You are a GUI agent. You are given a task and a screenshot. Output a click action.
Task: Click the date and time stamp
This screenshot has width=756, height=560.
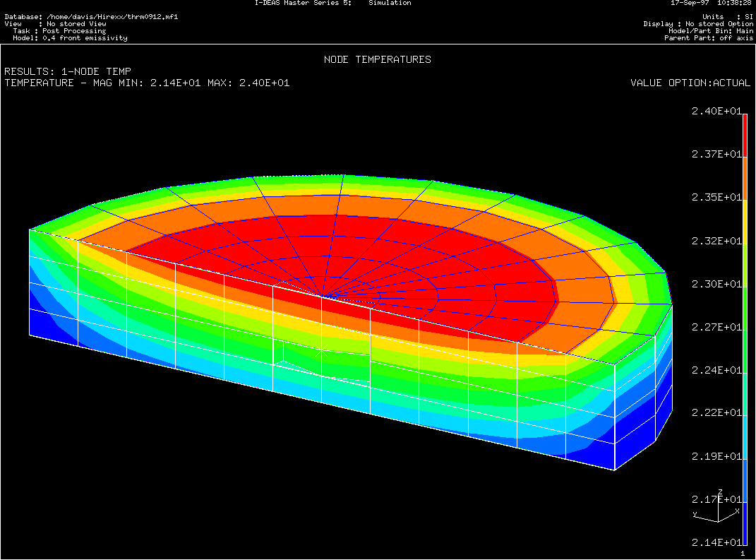(710, 3)
